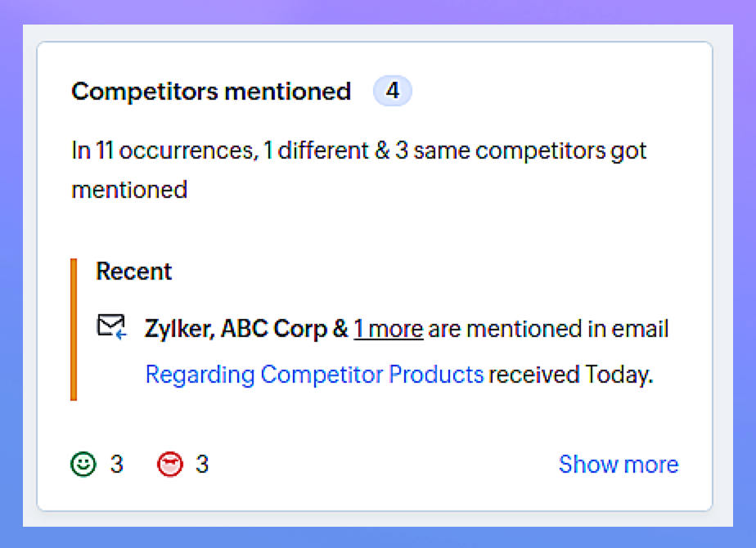The width and height of the screenshot is (756, 548).
Task: Click "3 same competitors got" in summary
Action: 521,151
